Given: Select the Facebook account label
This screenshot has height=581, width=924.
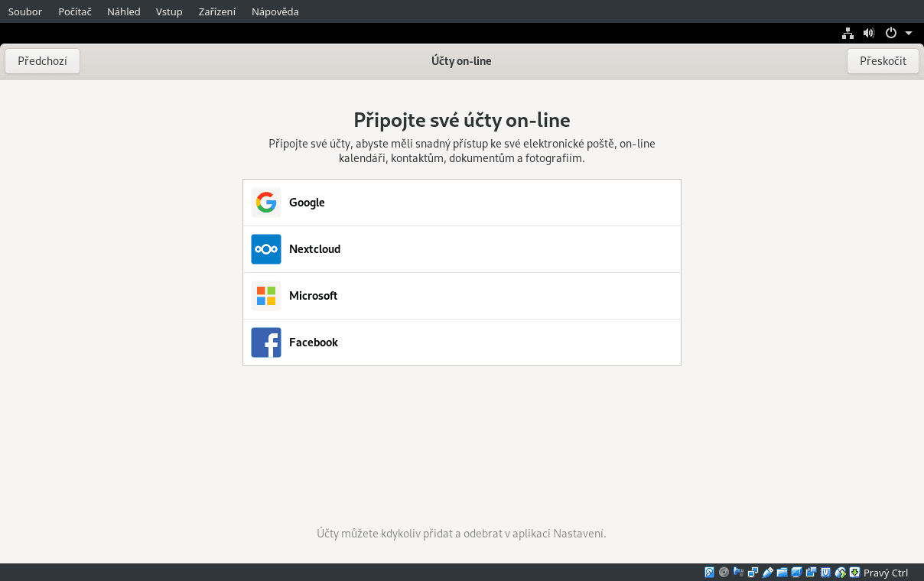Looking at the screenshot, I should click(314, 342).
